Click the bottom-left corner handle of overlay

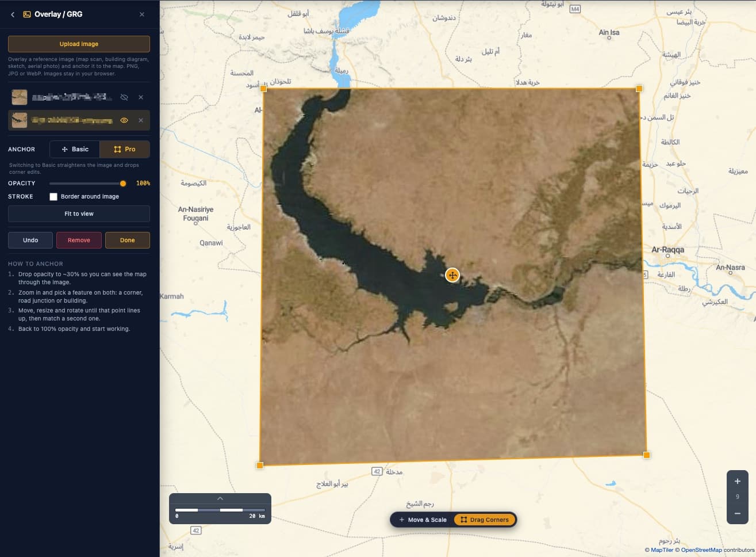point(260,465)
